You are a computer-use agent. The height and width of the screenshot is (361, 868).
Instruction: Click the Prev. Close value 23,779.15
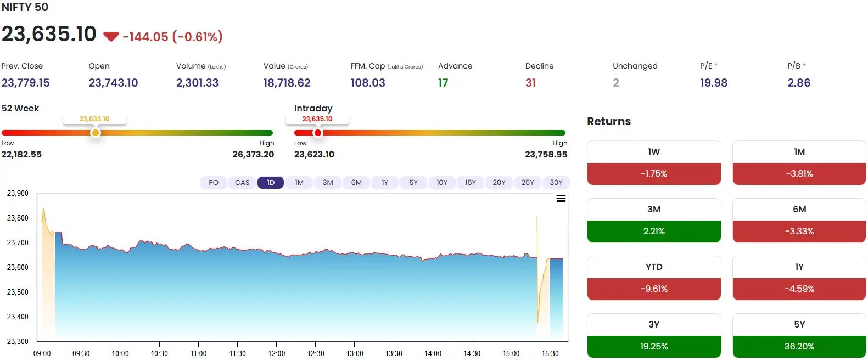pos(25,83)
